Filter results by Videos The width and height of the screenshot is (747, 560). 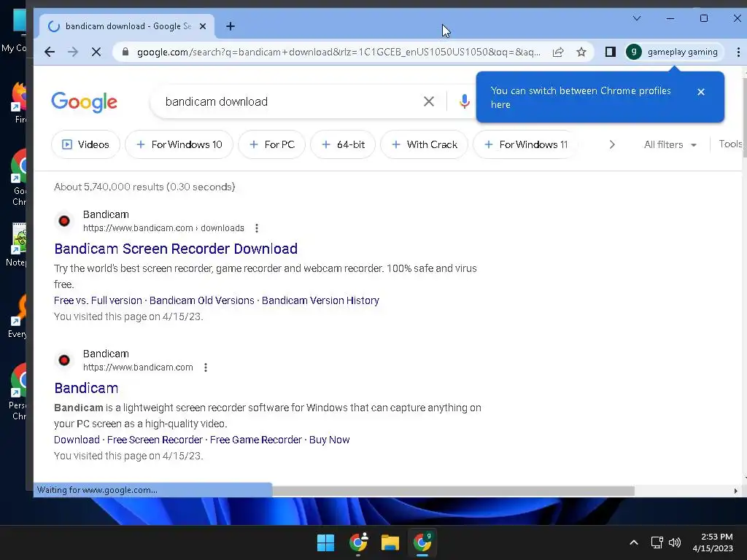point(86,144)
